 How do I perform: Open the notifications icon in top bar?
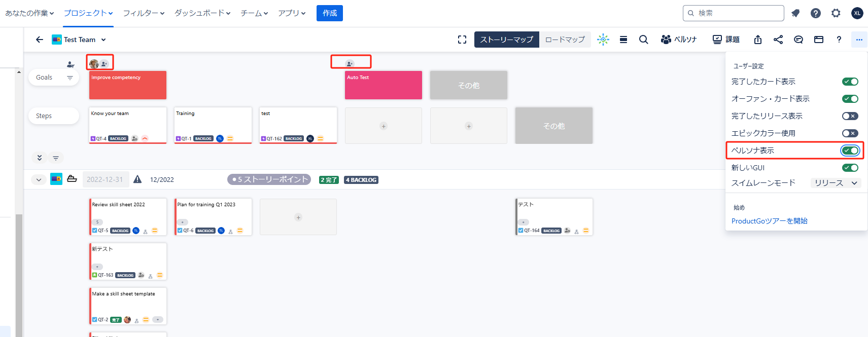click(795, 13)
